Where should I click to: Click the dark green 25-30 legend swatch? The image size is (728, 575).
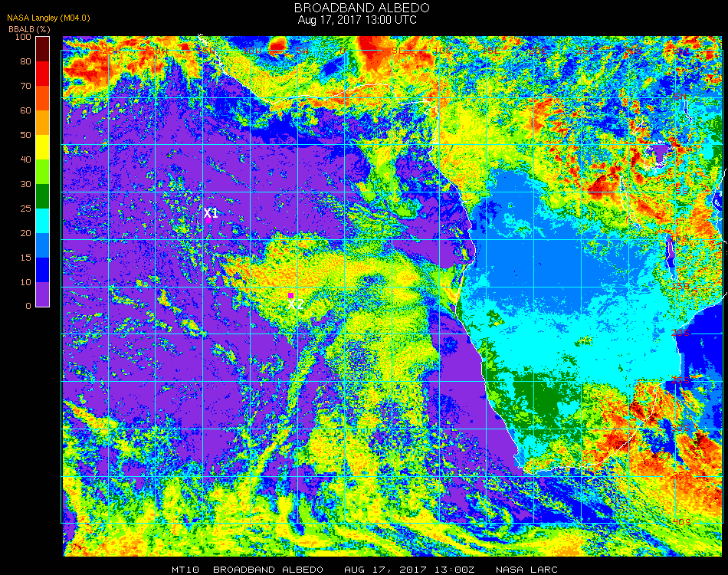click(43, 196)
